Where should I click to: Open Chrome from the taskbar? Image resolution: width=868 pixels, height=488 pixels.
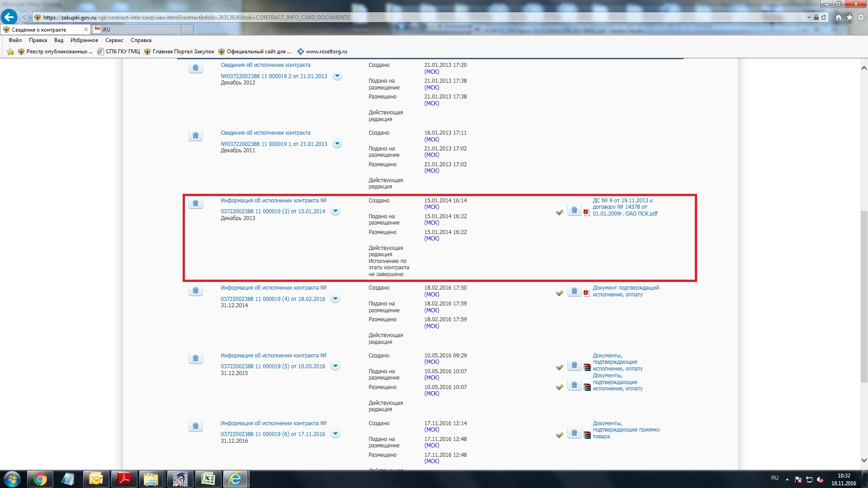pos(40,479)
